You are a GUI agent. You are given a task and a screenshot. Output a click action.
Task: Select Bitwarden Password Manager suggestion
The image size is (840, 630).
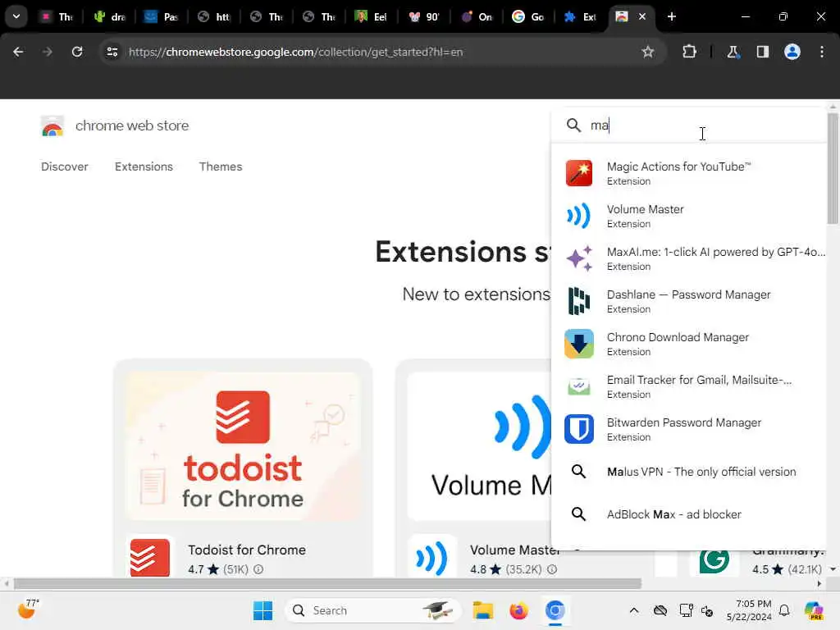click(688, 429)
